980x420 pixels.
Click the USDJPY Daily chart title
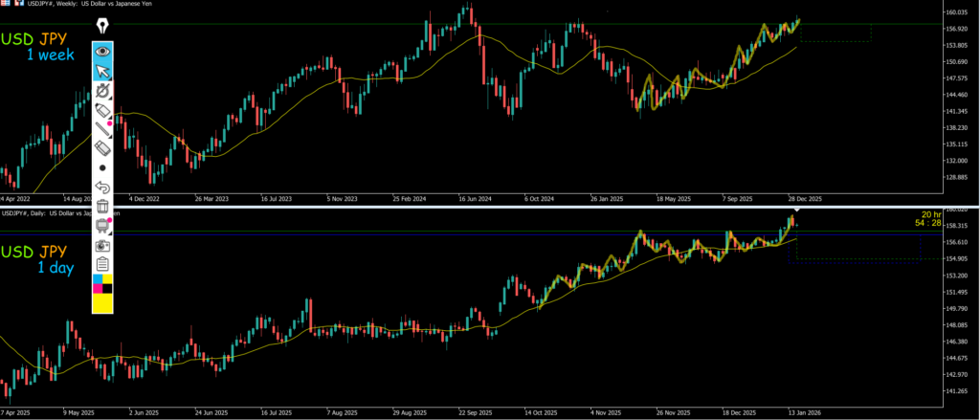point(59,211)
